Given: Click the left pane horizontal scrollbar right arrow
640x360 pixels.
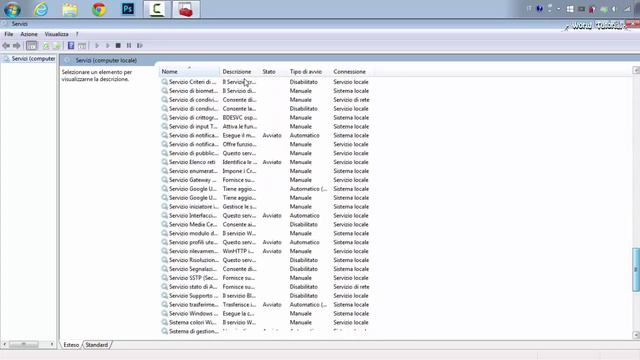Looking at the screenshot, I should pos(52,344).
